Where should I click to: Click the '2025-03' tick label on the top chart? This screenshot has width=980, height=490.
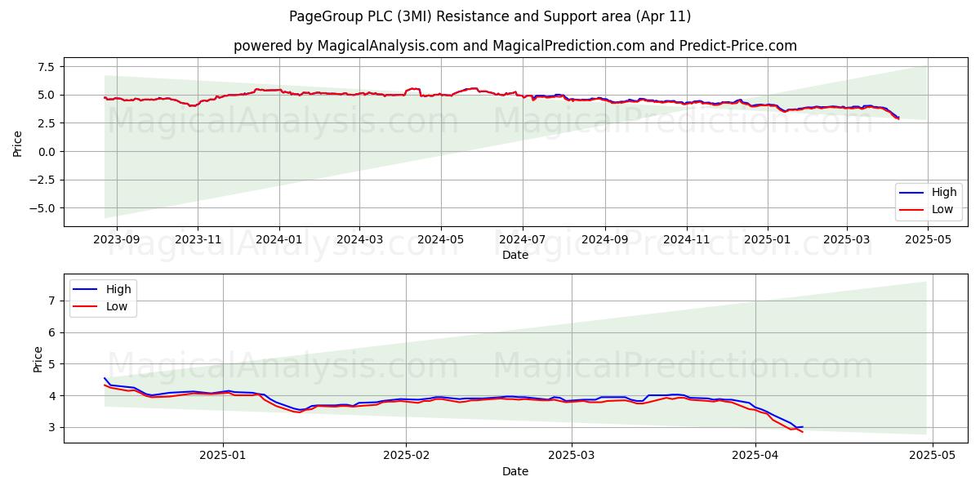[x=846, y=239]
